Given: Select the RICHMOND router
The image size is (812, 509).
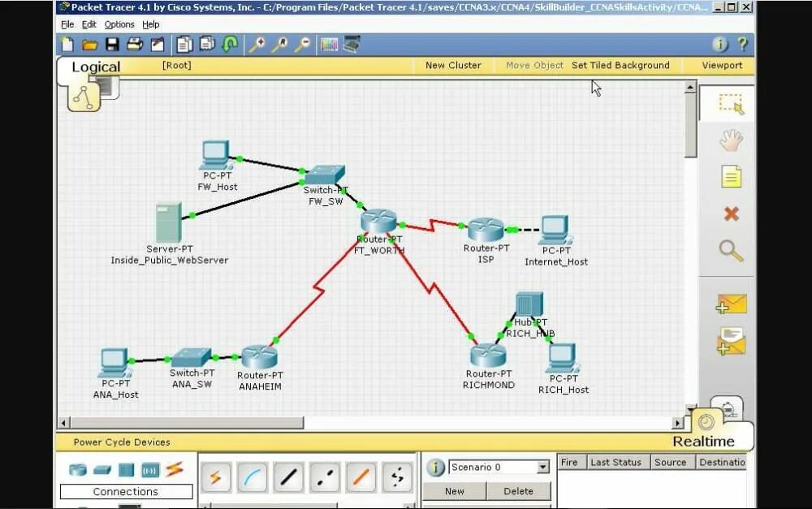Looking at the screenshot, I should [488, 356].
